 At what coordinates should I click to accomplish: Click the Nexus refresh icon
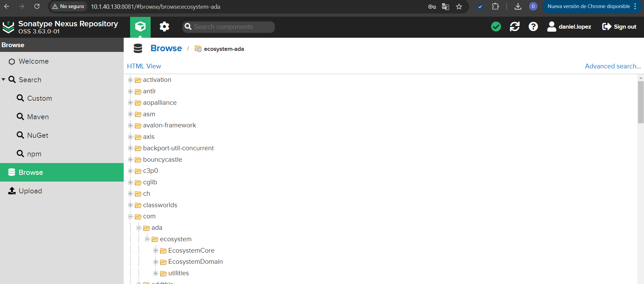(515, 27)
